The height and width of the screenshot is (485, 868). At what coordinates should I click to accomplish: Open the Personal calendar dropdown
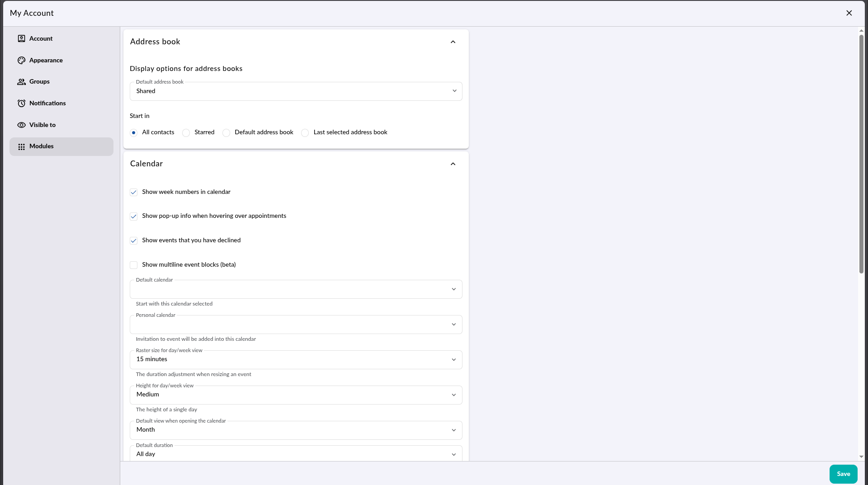pyautogui.click(x=296, y=325)
